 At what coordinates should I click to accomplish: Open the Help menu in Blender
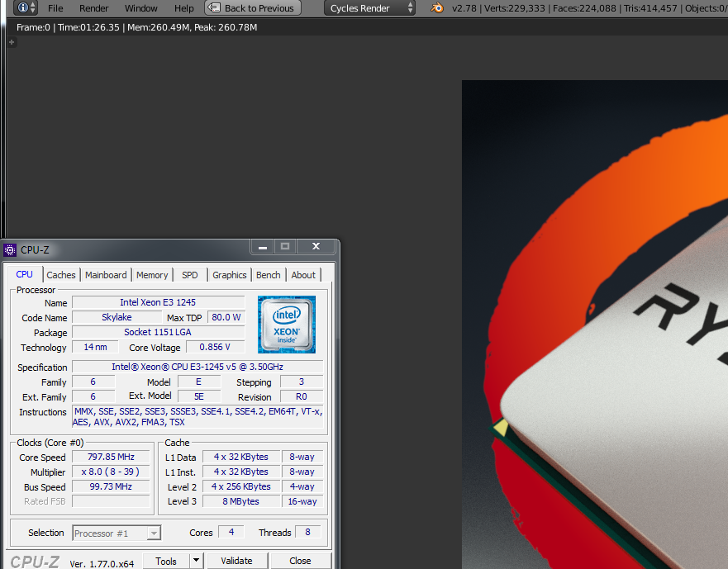[x=183, y=8]
